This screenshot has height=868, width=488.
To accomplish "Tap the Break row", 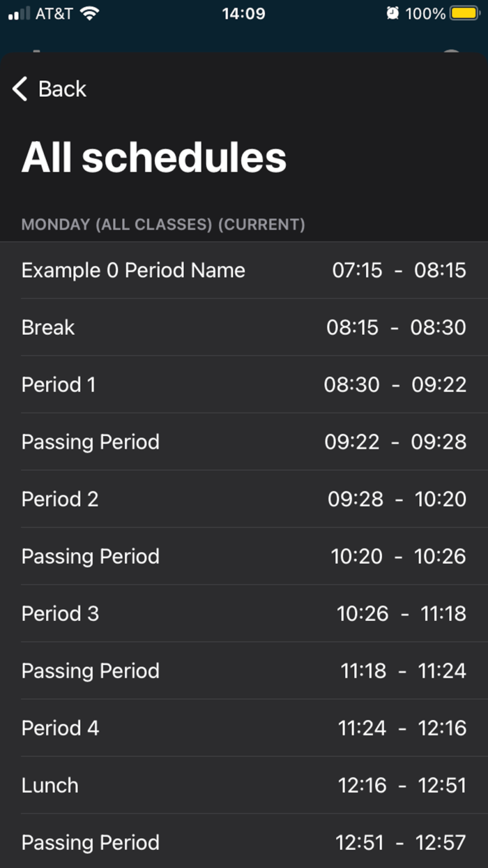I will tap(244, 327).
